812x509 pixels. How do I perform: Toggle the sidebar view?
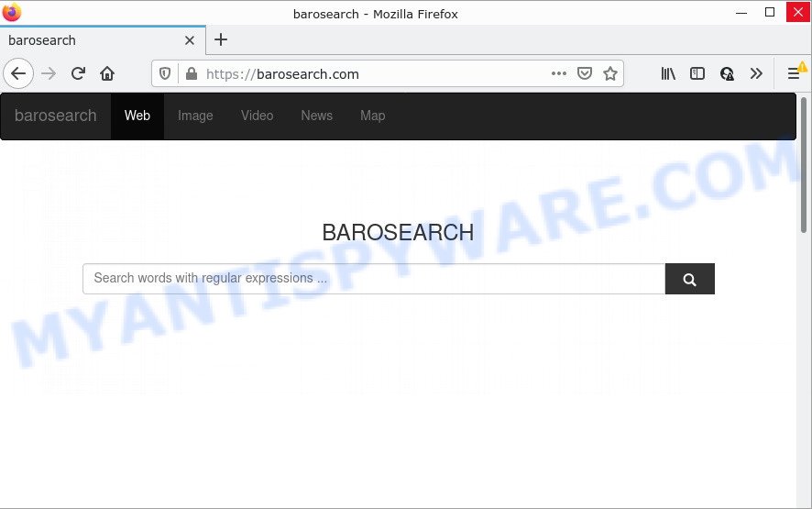[697, 73]
